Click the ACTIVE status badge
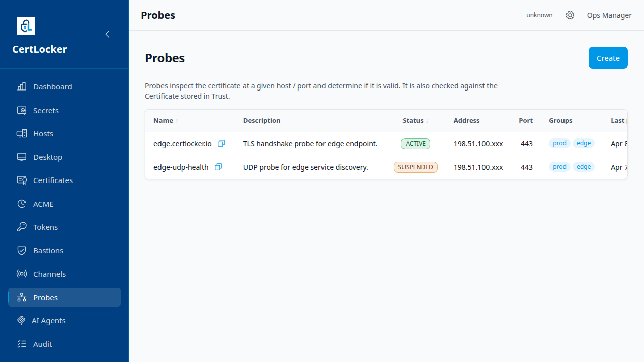 pos(416,143)
